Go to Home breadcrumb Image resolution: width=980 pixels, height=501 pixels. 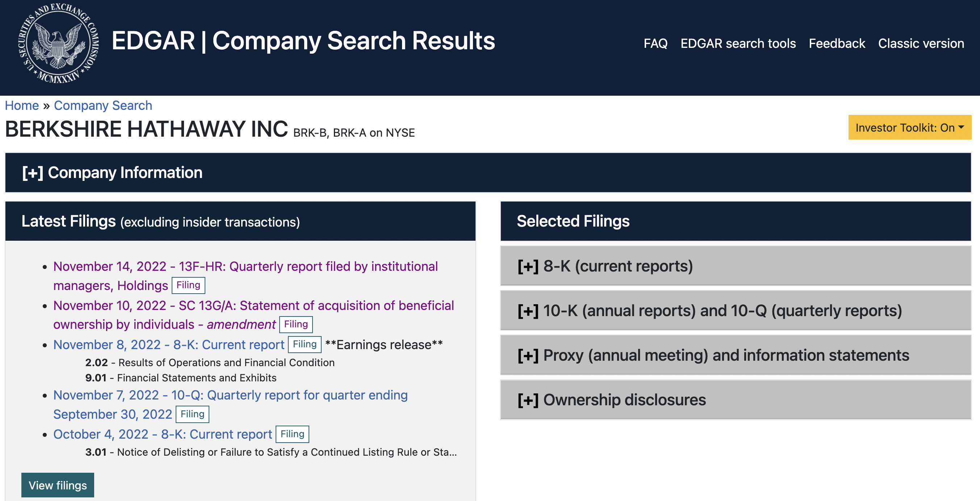point(22,105)
